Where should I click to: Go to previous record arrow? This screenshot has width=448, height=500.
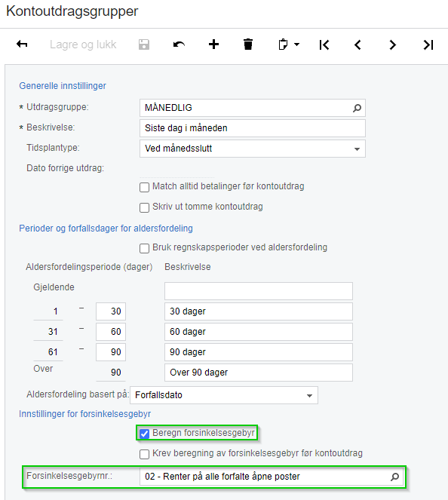[x=357, y=44]
